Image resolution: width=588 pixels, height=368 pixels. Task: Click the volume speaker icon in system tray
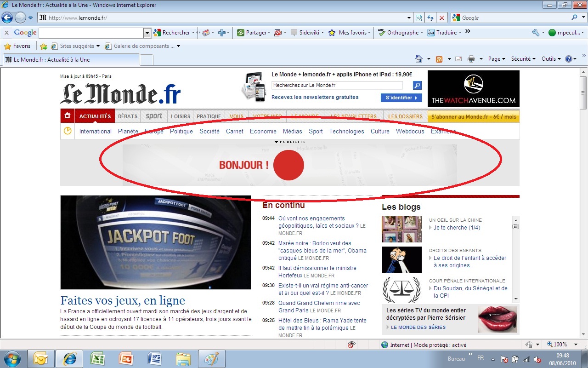(x=537, y=359)
